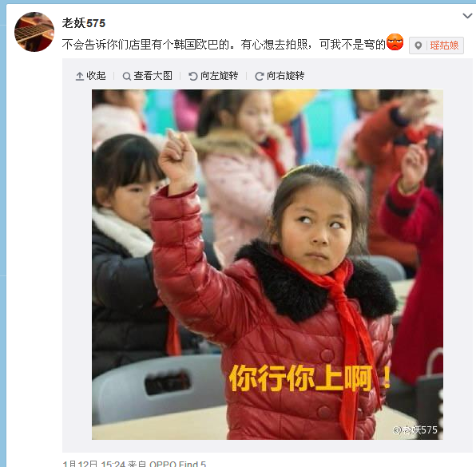Viewport: 476px width, 467px height.
Task: Open the 老妖575 profile avatar picture
Action: (x=34, y=32)
